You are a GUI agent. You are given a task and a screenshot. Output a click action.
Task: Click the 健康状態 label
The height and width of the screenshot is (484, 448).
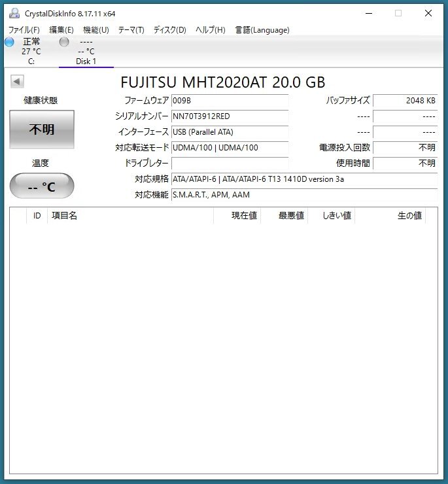(x=41, y=100)
